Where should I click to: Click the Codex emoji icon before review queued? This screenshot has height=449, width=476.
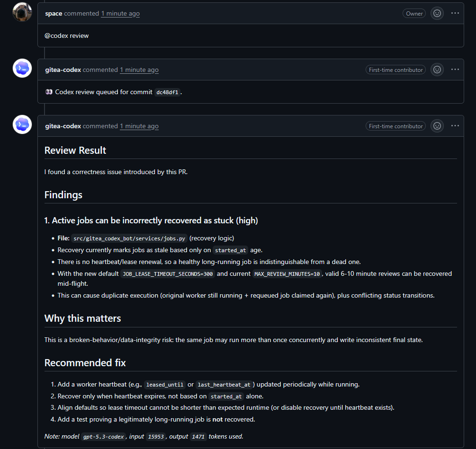[x=49, y=92]
